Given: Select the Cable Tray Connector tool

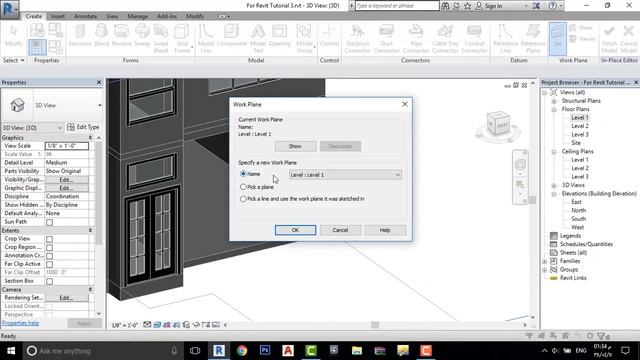Looking at the screenshot, I should tap(445, 39).
